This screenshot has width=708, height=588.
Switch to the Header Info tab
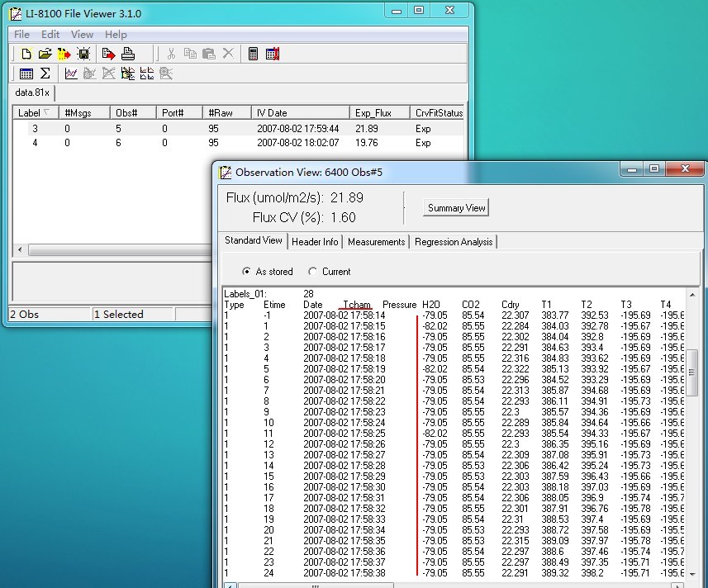(x=315, y=242)
